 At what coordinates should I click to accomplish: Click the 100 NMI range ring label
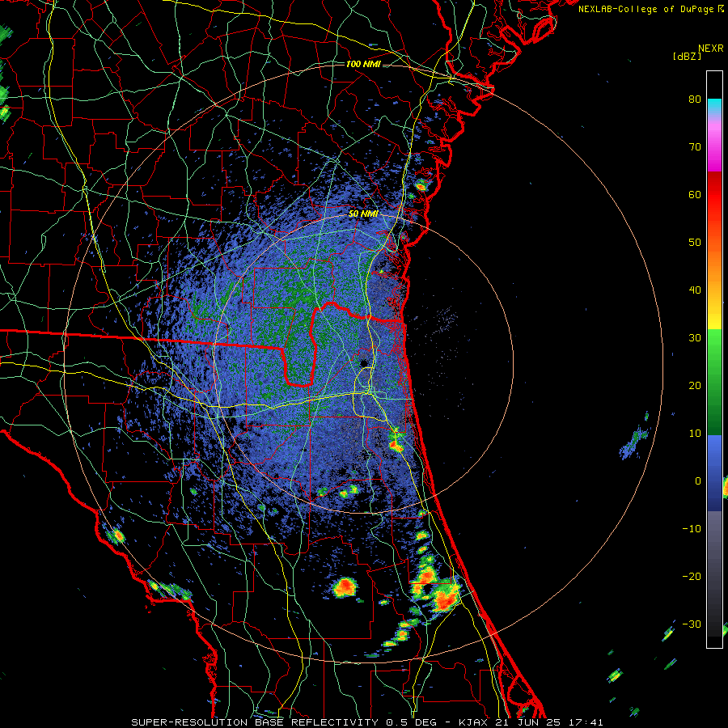click(x=363, y=64)
